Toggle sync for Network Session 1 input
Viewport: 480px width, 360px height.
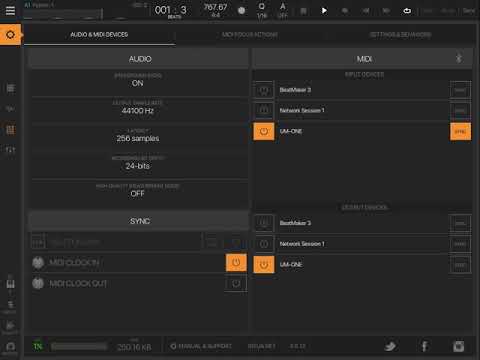coord(460,110)
